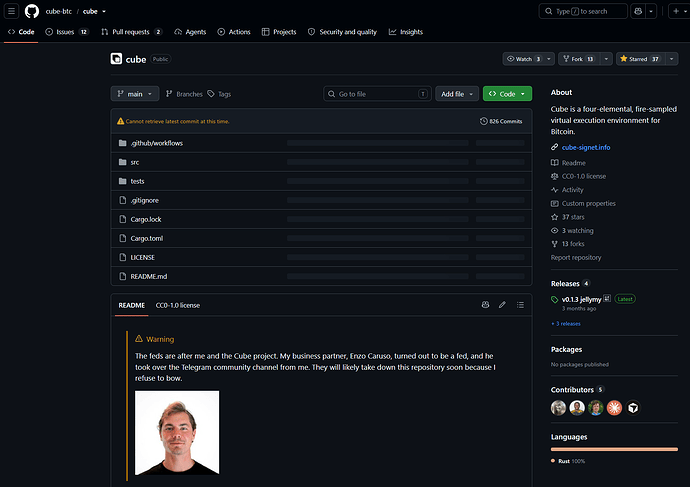
Task: Click the plus create-new icon
Action: pos(676,11)
